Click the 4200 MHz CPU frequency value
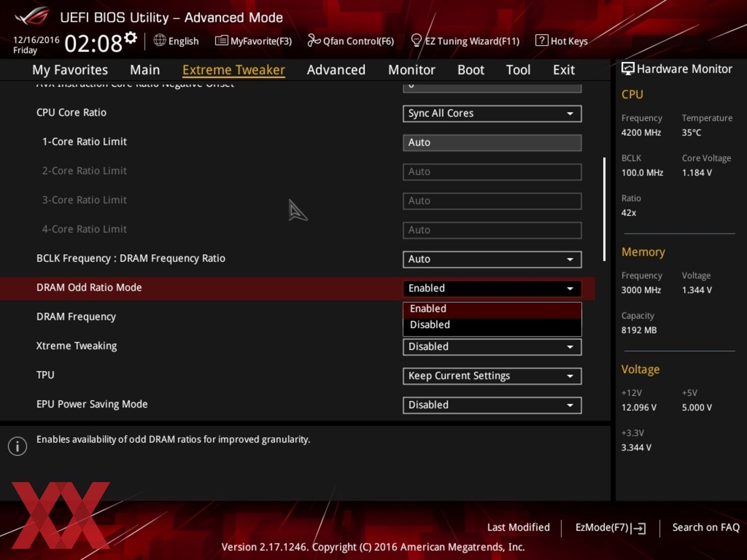Viewport: 747px width, 560px height. click(641, 132)
